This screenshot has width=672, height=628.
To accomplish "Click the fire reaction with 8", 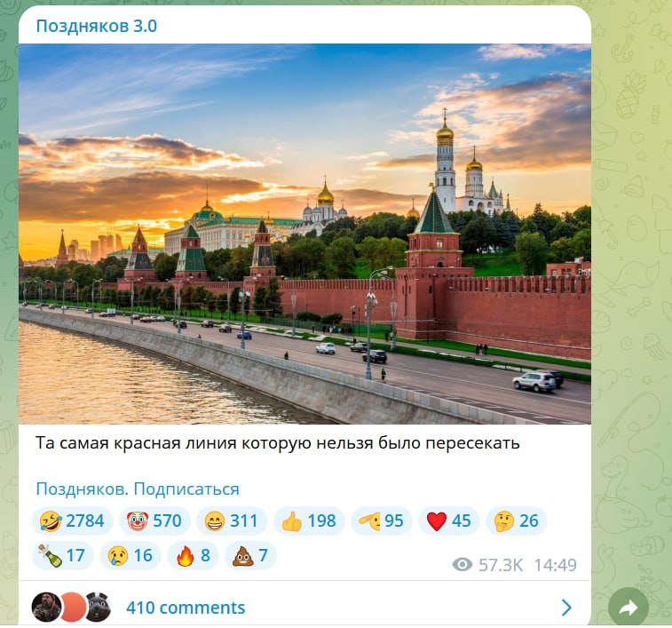I will point(193,555).
